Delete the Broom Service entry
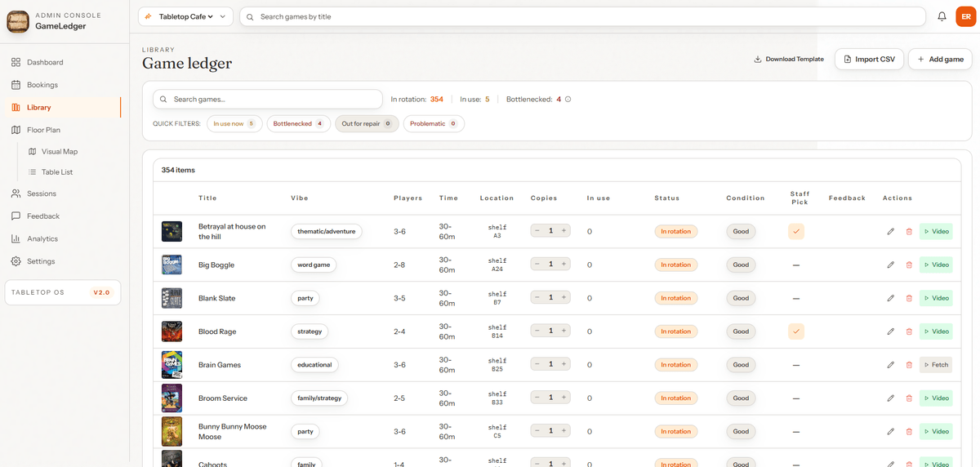980x467 pixels. (909, 398)
